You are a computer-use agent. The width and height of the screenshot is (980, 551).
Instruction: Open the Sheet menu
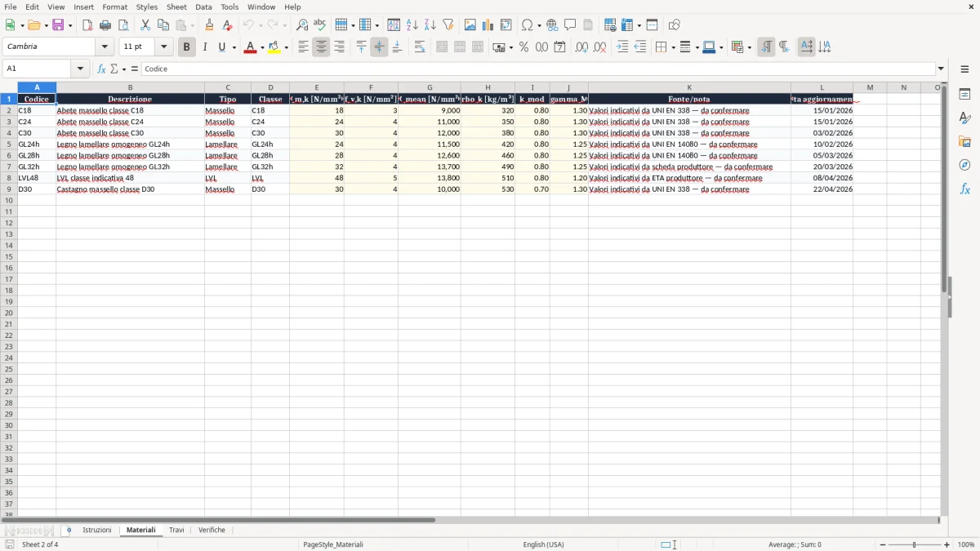click(x=176, y=7)
